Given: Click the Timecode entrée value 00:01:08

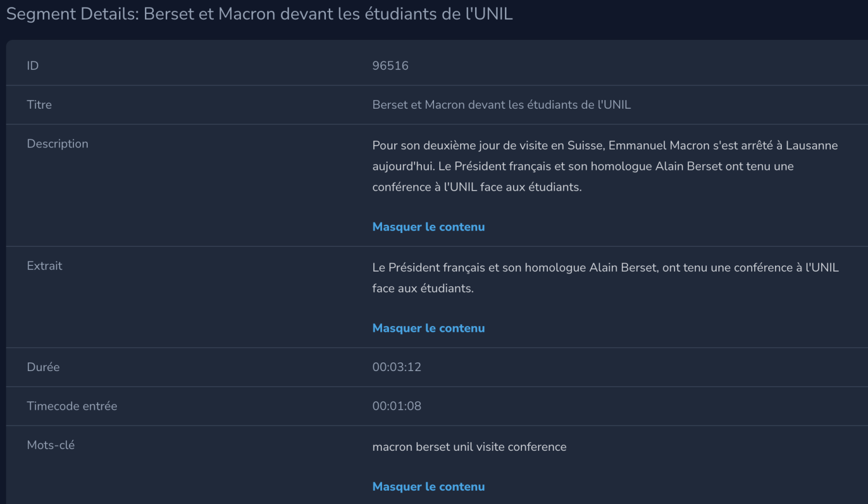Looking at the screenshot, I should point(396,406).
